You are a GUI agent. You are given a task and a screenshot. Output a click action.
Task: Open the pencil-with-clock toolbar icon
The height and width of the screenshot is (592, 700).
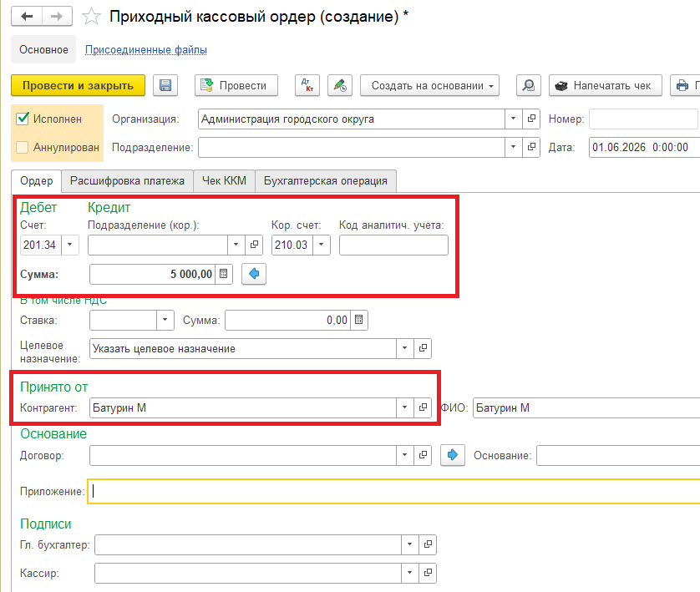(x=340, y=85)
